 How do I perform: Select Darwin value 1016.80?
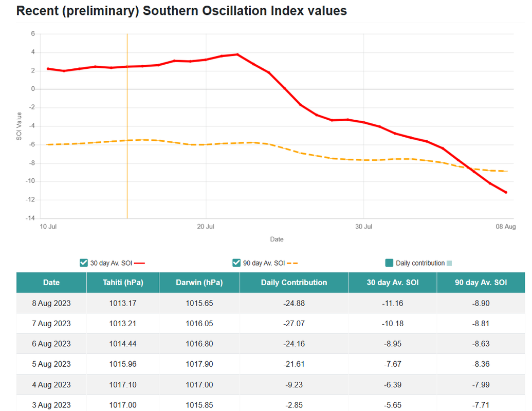pos(199,344)
